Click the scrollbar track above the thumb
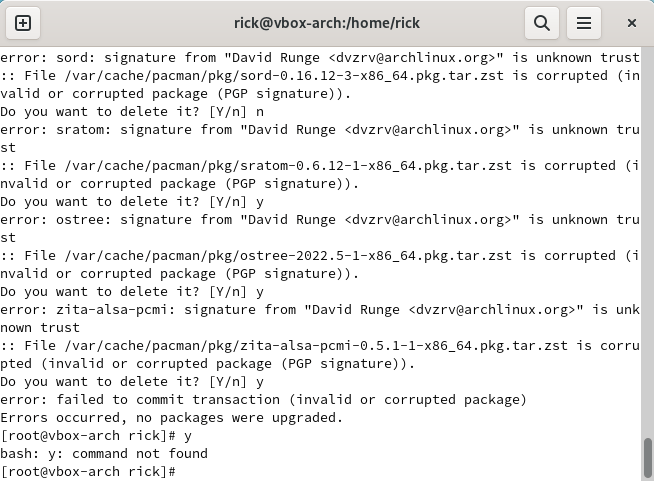This screenshot has width=654, height=481. pyautogui.click(x=648, y=242)
